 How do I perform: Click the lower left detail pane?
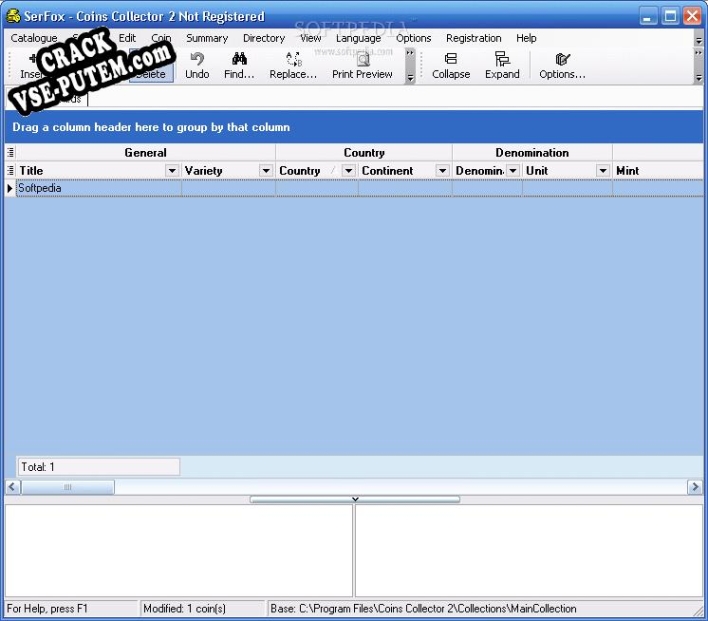(x=179, y=551)
